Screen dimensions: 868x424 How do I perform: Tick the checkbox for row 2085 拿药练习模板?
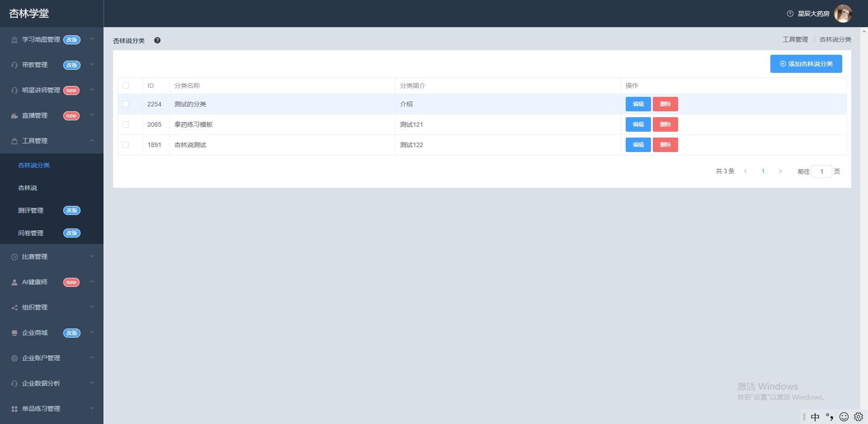tap(126, 124)
